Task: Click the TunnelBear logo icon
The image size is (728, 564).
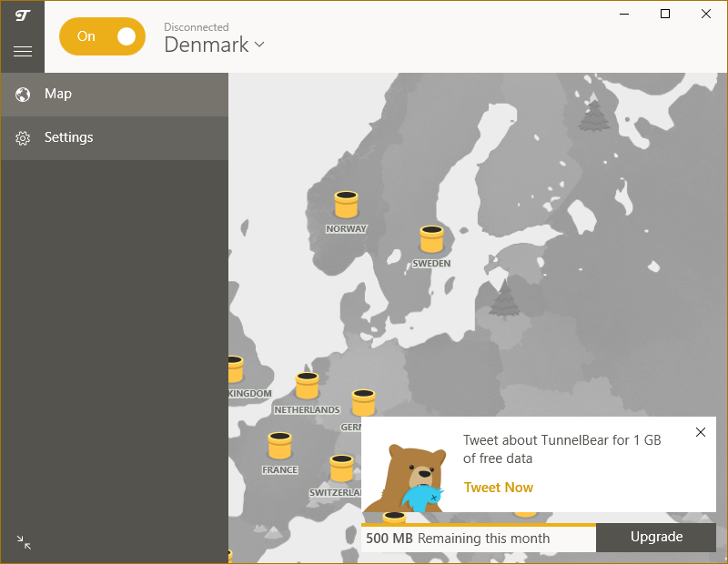Action: [x=22, y=16]
